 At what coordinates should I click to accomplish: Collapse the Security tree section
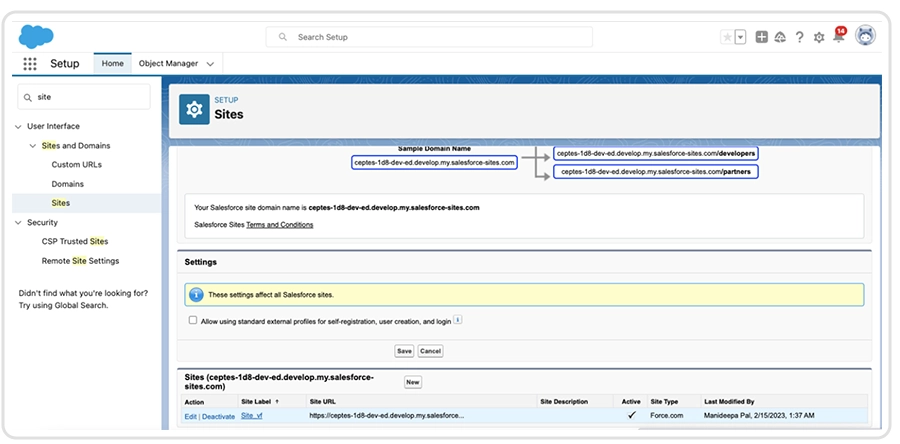[18, 223]
